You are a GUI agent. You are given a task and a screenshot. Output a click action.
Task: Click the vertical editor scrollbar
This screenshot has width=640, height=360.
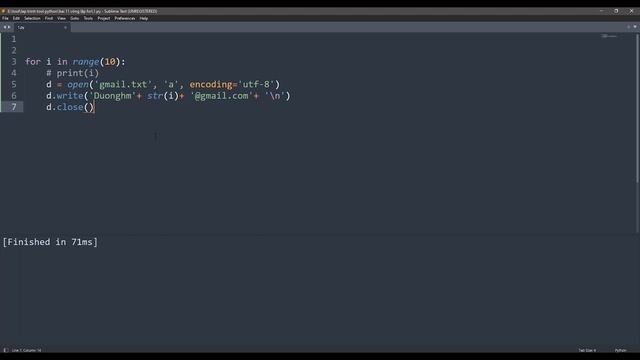(x=637, y=108)
